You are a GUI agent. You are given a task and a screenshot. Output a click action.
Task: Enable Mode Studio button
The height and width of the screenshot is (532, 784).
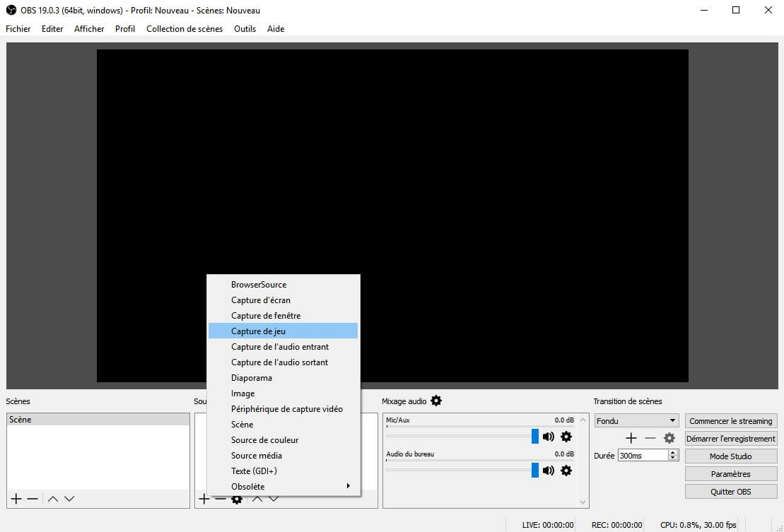(x=730, y=456)
